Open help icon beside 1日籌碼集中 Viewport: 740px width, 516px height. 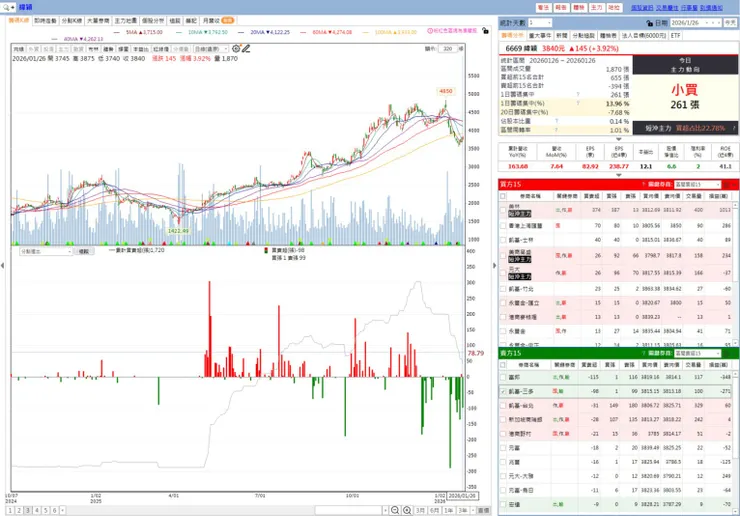pos(578,95)
